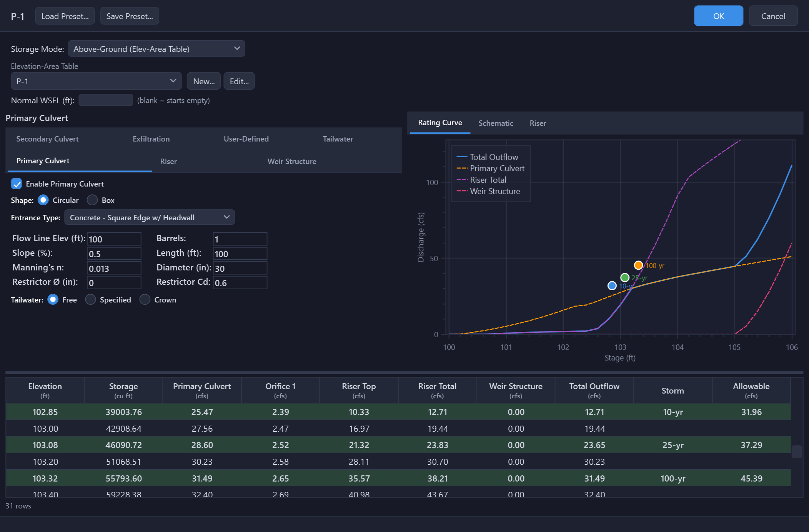This screenshot has width=809, height=532.
Task: Click the Restrictor Cd field
Action: tap(240, 283)
